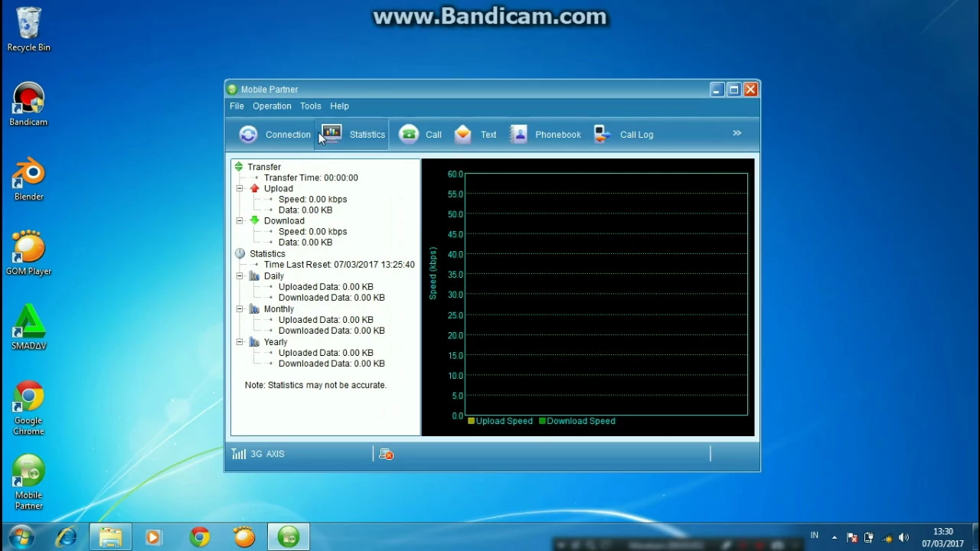
Task: Open the Phonebook toolbar page
Action: [545, 135]
